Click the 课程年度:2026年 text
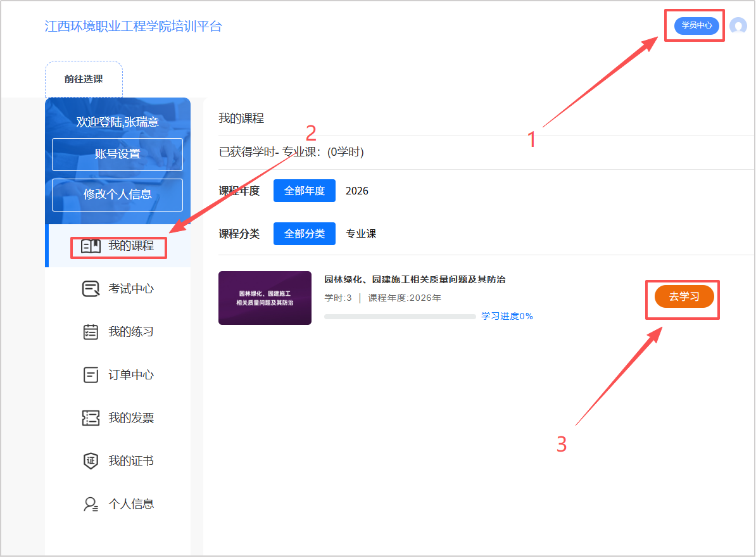This screenshot has height=558, width=756. click(x=405, y=298)
